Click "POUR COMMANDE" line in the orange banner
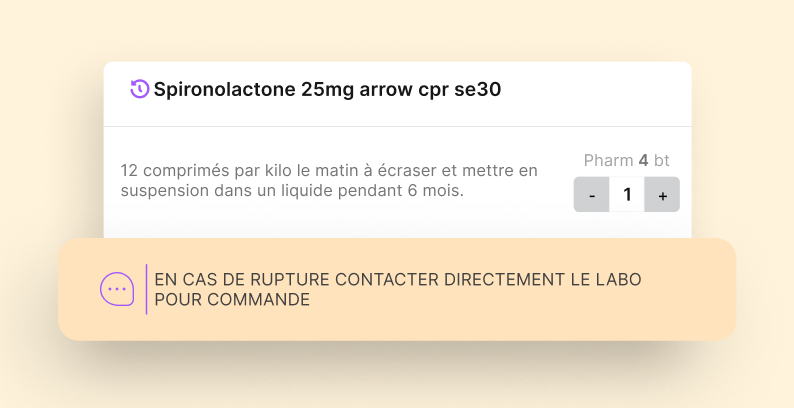 (x=232, y=299)
